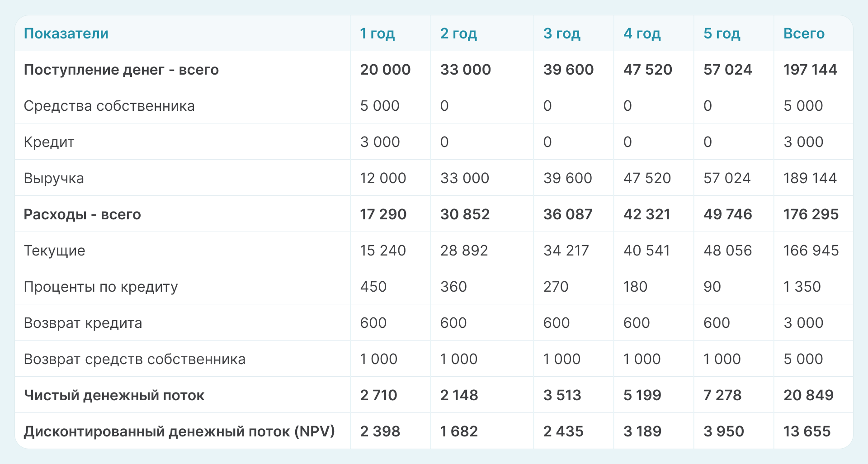Select the Возврат кредита row label
This screenshot has width=868, height=464.
83,323
